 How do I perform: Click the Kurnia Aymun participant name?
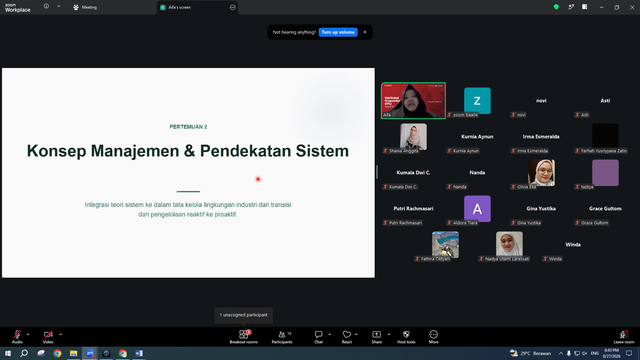(x=477, y=137)
